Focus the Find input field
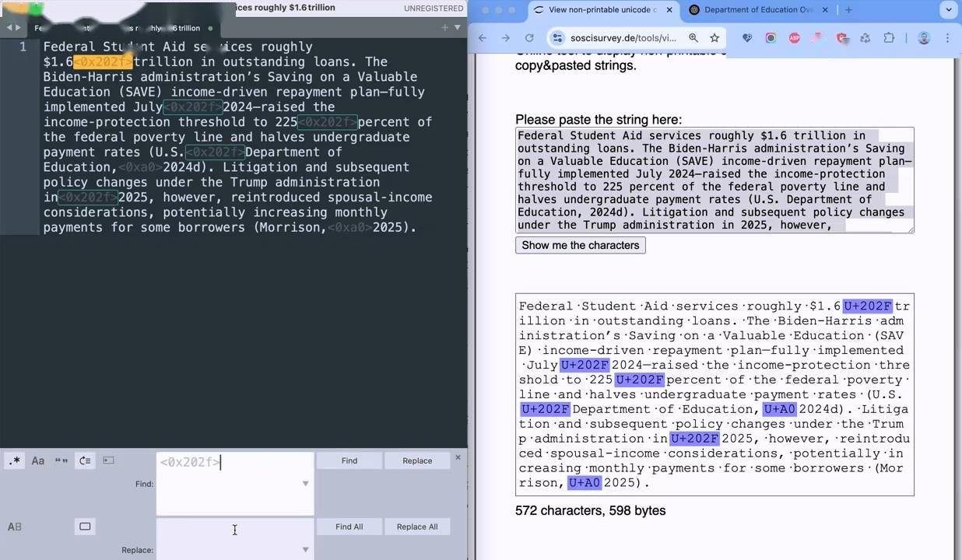The width and height of the screenshot is (962, 560). (235, 484)
